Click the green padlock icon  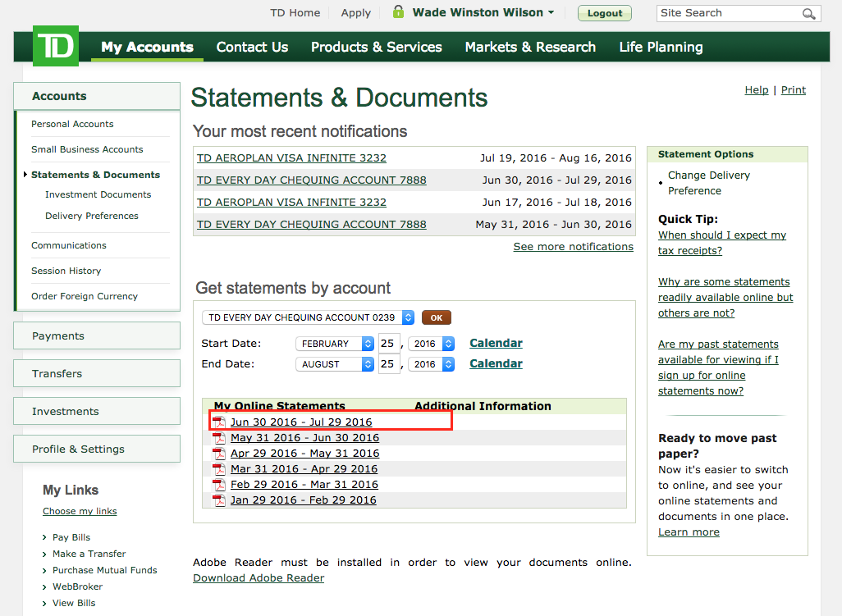[398, 11]
